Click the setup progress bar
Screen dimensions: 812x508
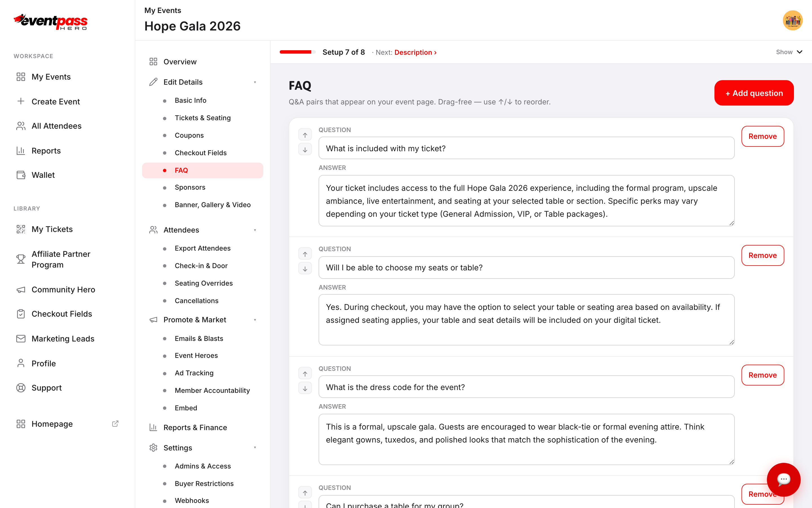tap(297, 52)
